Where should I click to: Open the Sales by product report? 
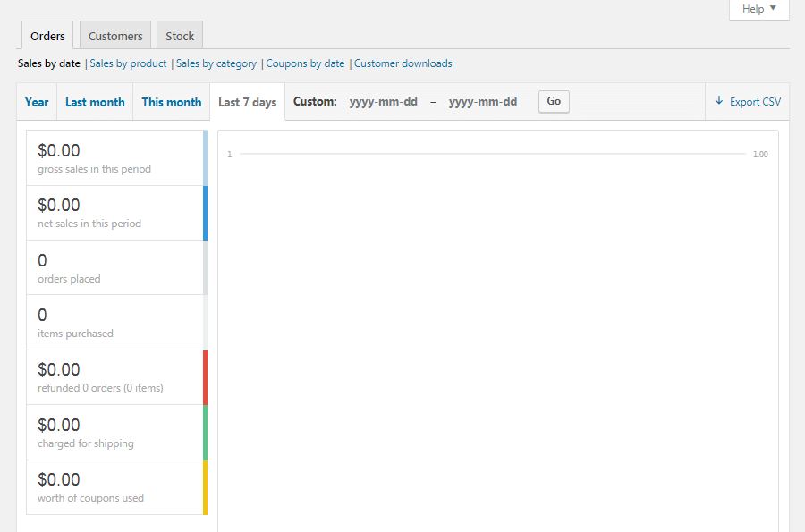tap(128, 63)
